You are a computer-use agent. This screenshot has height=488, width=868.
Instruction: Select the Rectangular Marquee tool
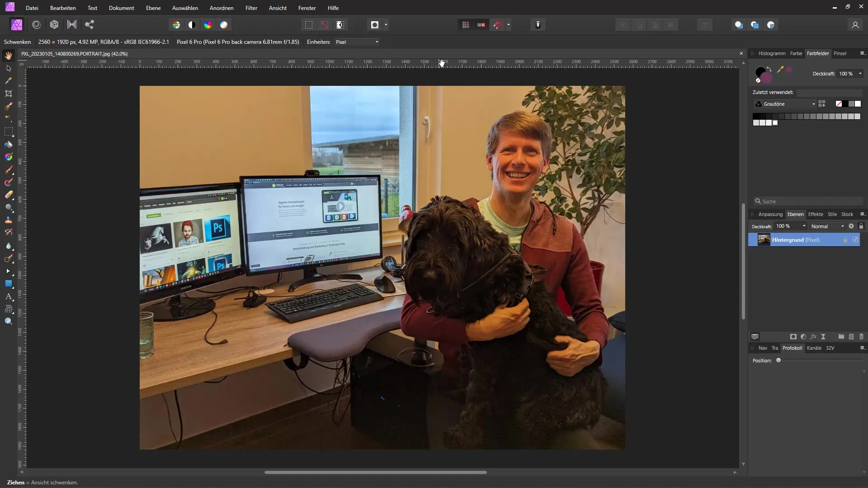pyautogui.click(x=9, y=132)
